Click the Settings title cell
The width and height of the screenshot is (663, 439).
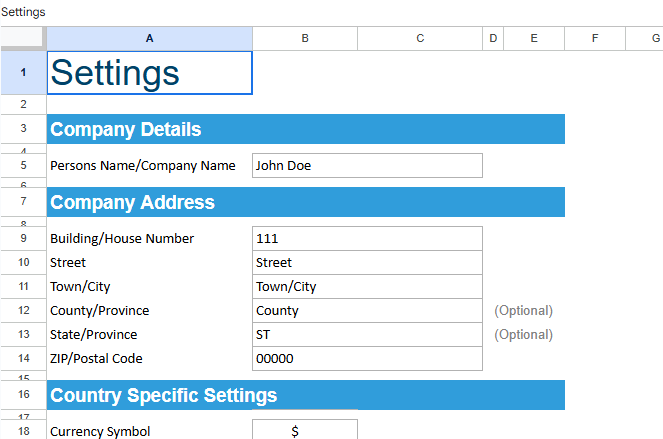149,73
